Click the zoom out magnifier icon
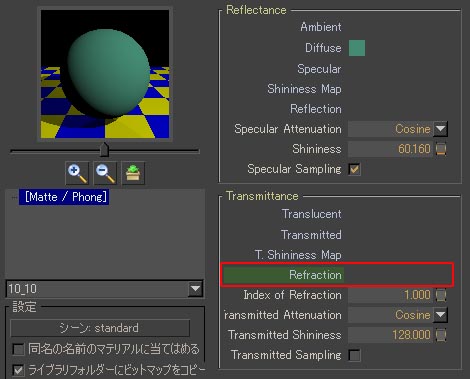 pyautogui.click(x=105, y=173)
